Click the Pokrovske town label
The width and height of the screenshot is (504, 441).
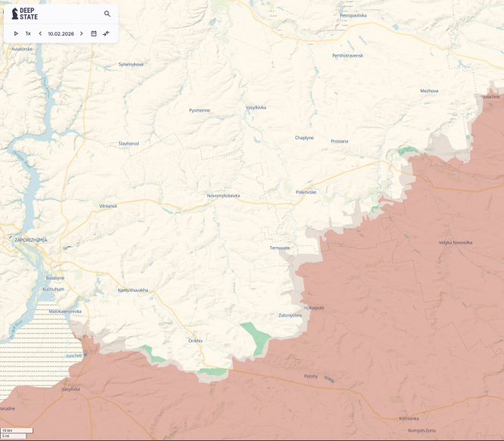(x=306, y=192)
